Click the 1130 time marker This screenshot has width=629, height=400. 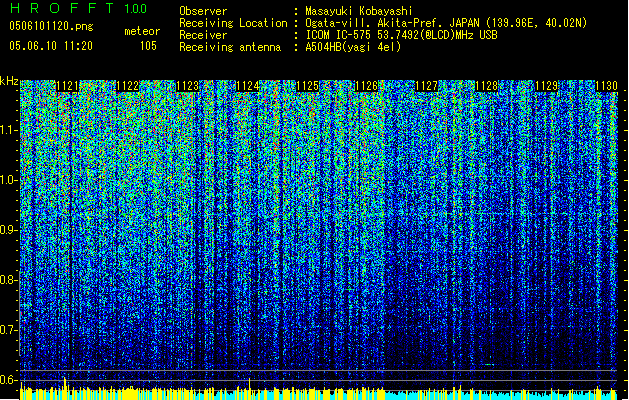pos(606,87)
